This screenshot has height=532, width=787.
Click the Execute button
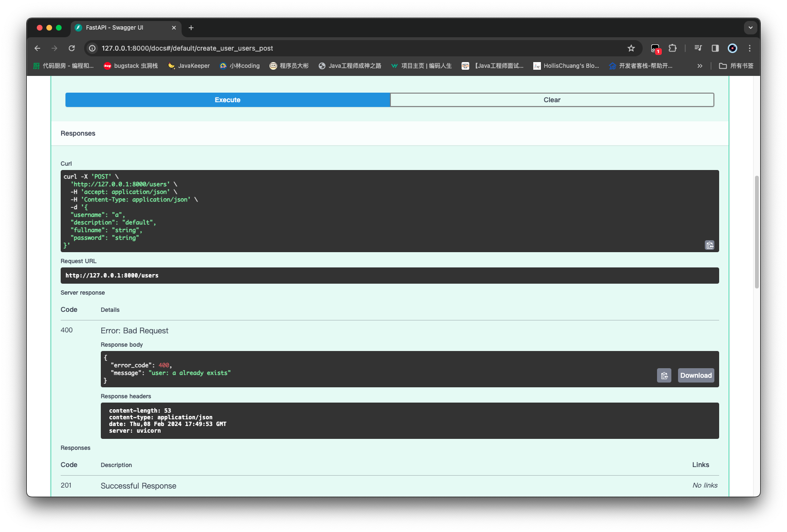[x=227, y=100]
